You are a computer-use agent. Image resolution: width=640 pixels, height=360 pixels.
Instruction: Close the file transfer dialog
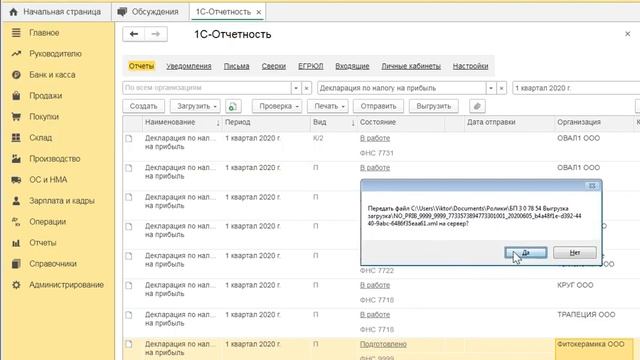click(592, 186)
